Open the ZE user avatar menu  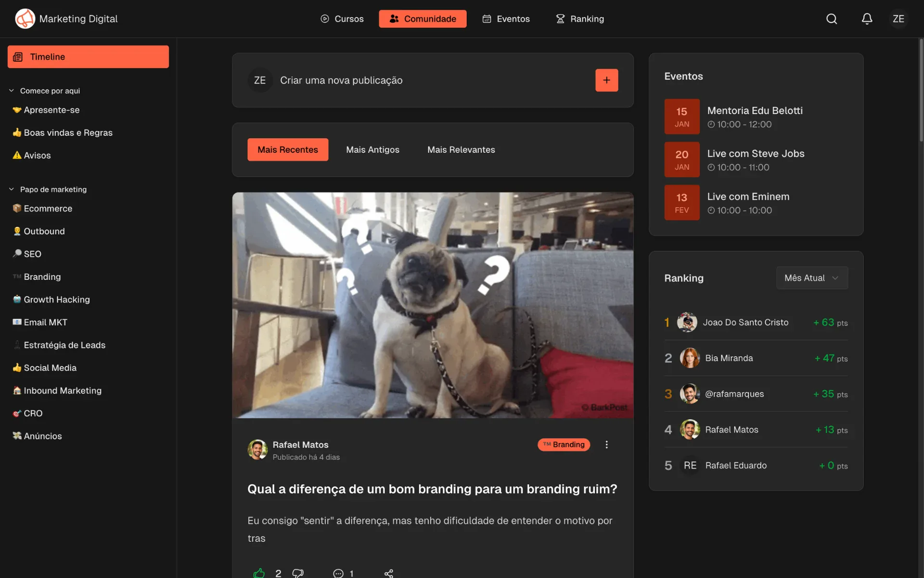pyautogui.click(x=898, y=19)
